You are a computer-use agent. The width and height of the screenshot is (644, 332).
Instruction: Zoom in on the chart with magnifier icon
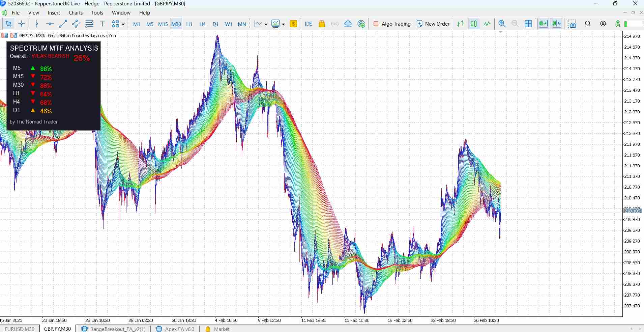click(x=502, y=24)
